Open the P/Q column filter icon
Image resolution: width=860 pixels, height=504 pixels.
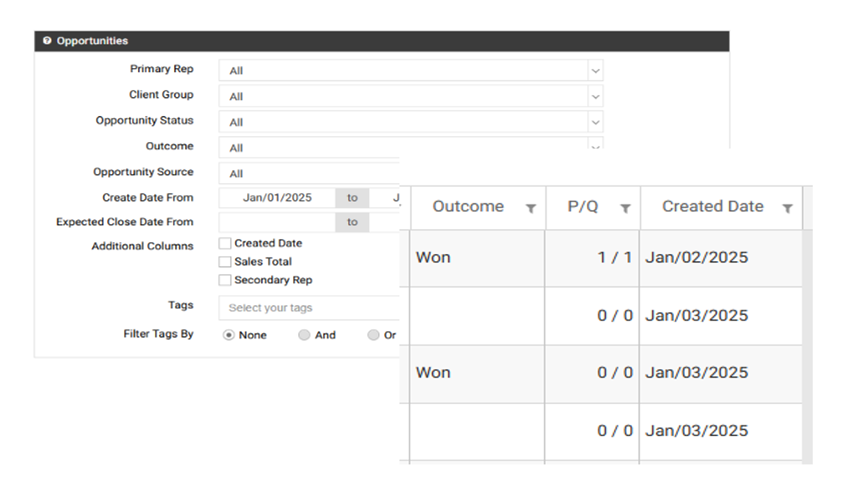tap(625, 208)
